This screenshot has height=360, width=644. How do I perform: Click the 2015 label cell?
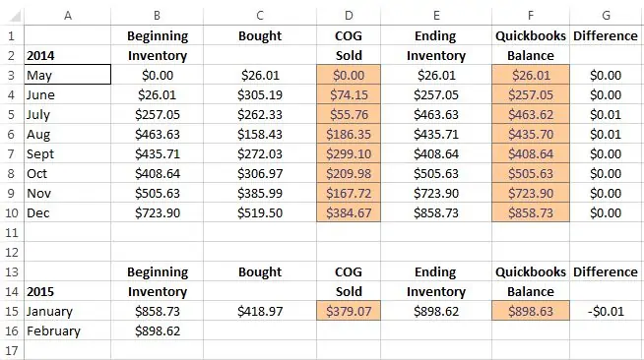[67, 291]
